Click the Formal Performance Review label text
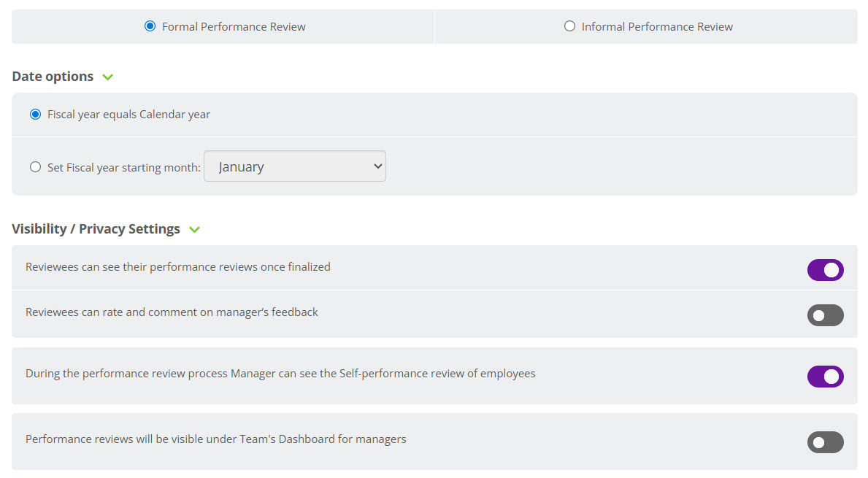The height and width of the screenshot is (478, 868). [234, 27]
